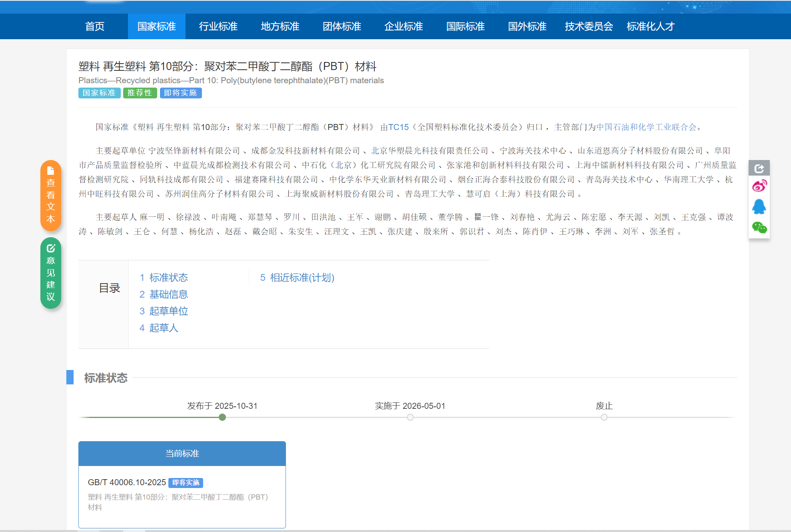Open 中国石油和化学工业联合会 link
The width and height of the screenshot is (791, 532).
coord(646,127)
